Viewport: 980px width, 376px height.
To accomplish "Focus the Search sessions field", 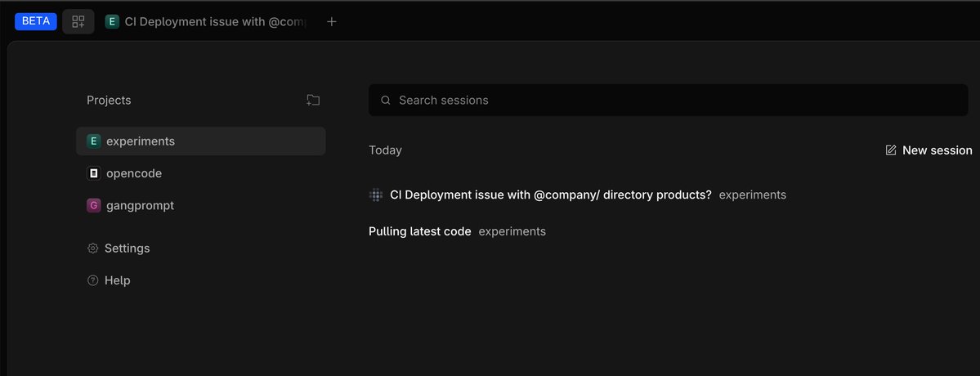I will pos(668,100).
